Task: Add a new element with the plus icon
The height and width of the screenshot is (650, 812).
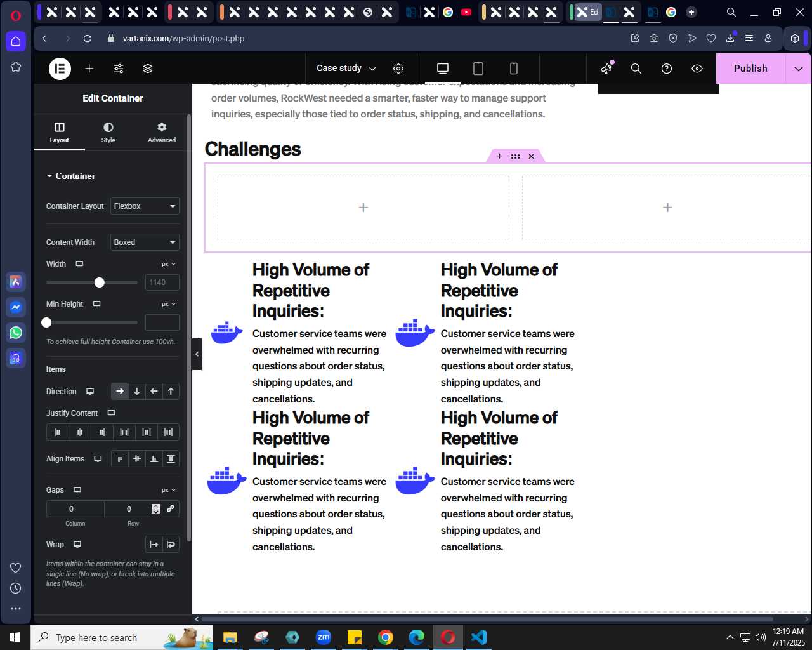Action: point(89,69)
